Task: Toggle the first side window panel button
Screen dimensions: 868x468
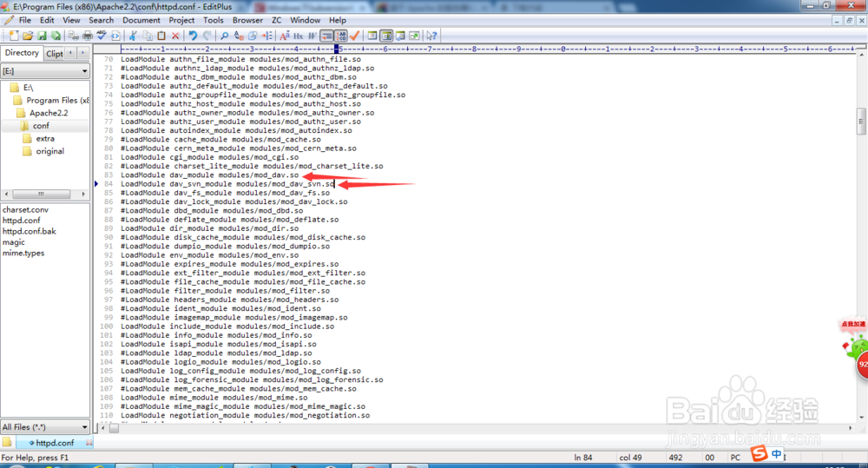Action: (372, 36)
